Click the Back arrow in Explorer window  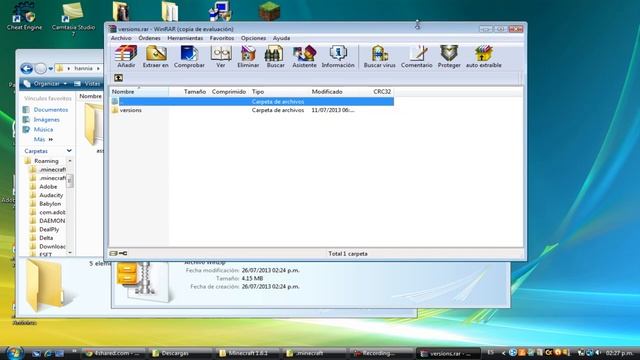click(27, 69)
